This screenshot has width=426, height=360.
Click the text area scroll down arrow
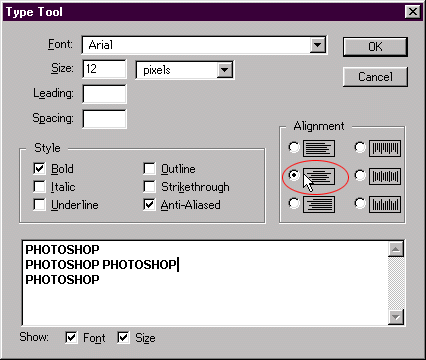(x=396, y=317)
